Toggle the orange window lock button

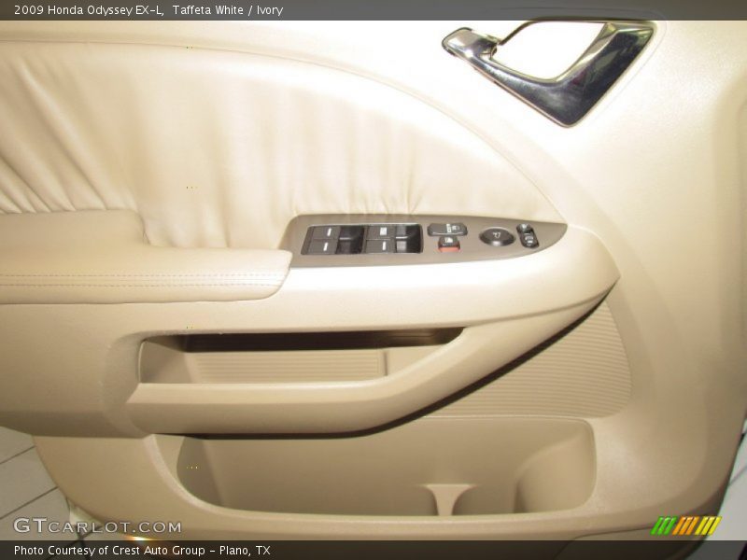[x=449, y=246]
